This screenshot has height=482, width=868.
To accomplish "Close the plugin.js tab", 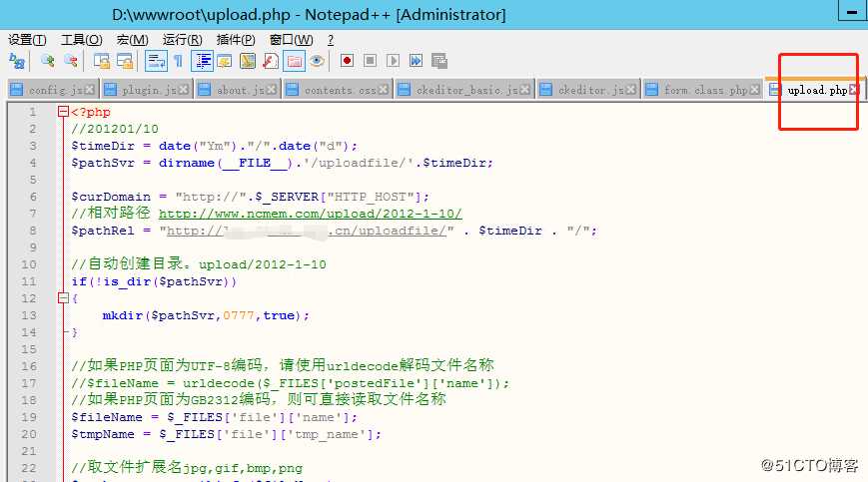I will click(184, 90).
